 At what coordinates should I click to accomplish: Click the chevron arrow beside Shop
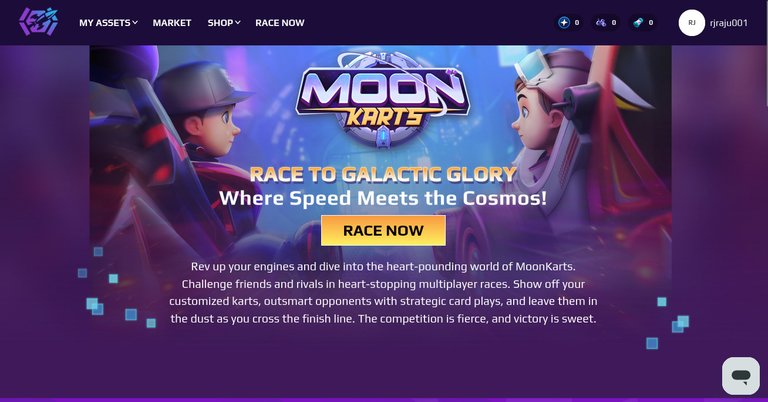coord(238,23)
